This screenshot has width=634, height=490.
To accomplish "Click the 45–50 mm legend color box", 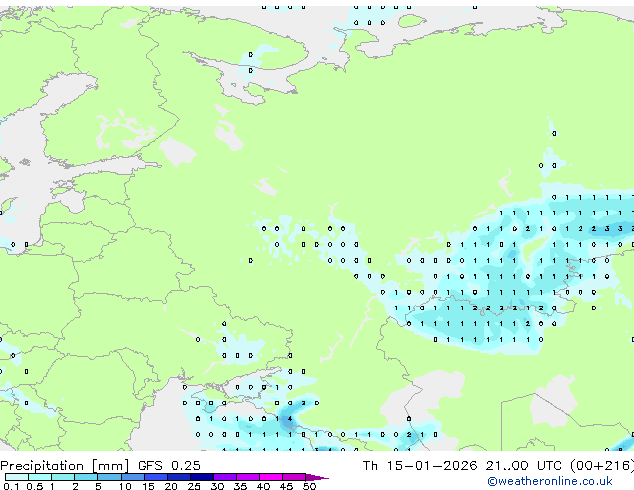I will click(294, 477).
